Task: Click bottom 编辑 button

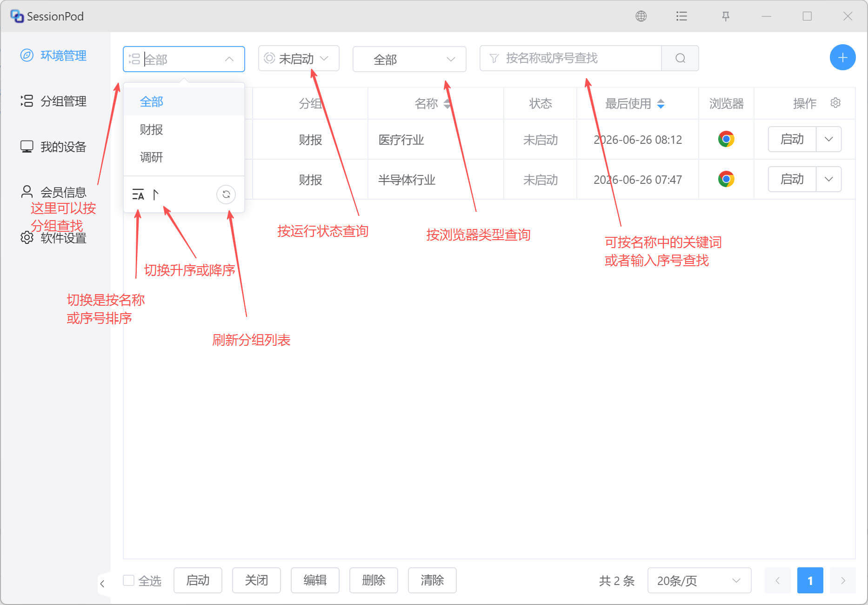Action: [x=315, y=580]
